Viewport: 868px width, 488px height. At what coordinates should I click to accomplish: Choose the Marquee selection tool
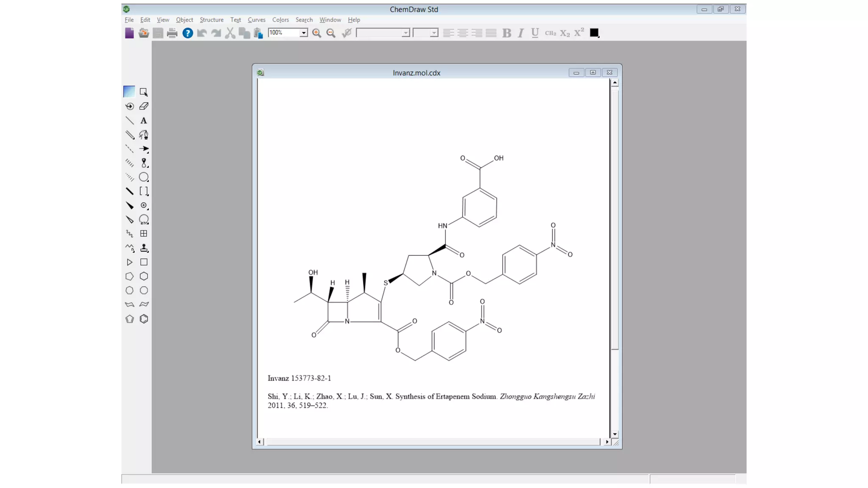point(144,92)
